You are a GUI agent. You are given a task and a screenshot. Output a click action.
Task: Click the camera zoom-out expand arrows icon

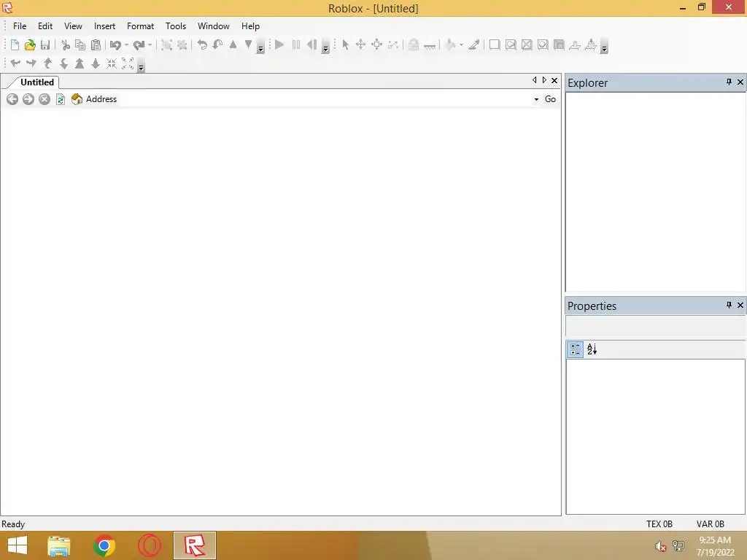tap(128, 63)
